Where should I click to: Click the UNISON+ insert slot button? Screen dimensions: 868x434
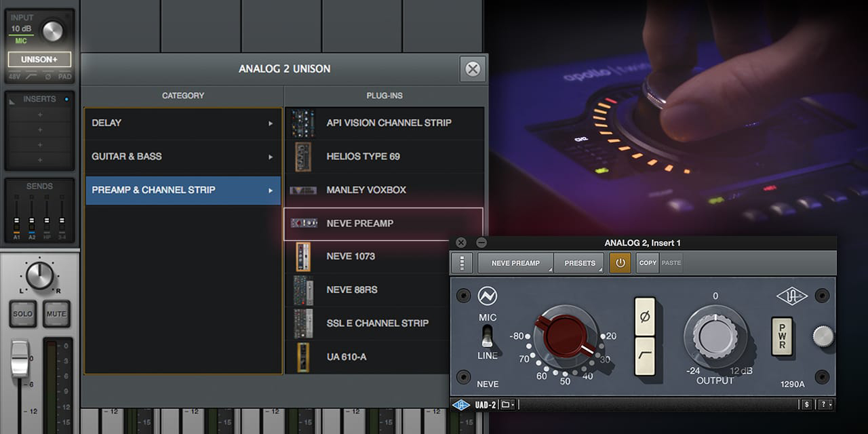click(x=39, y=60)
